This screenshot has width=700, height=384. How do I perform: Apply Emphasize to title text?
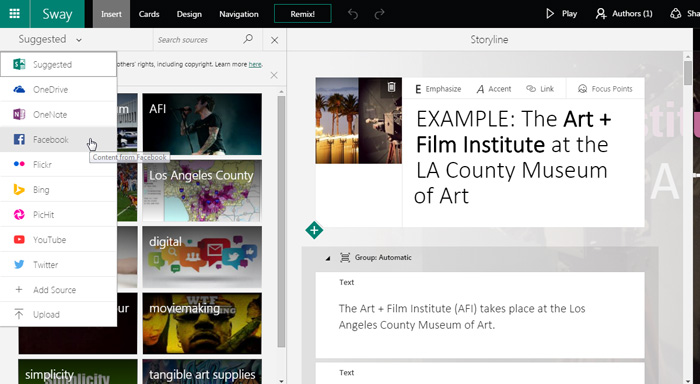pos(438,89)
